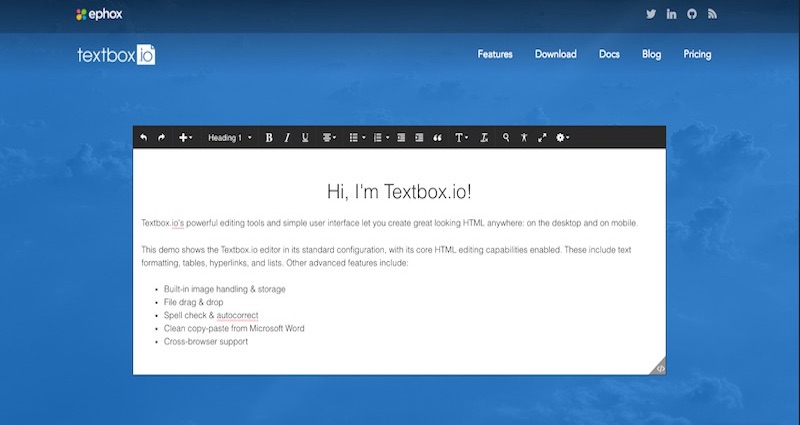Open the Heading 1 style dropdown
This screenshot has height=425, width=800.
[229, 138]
